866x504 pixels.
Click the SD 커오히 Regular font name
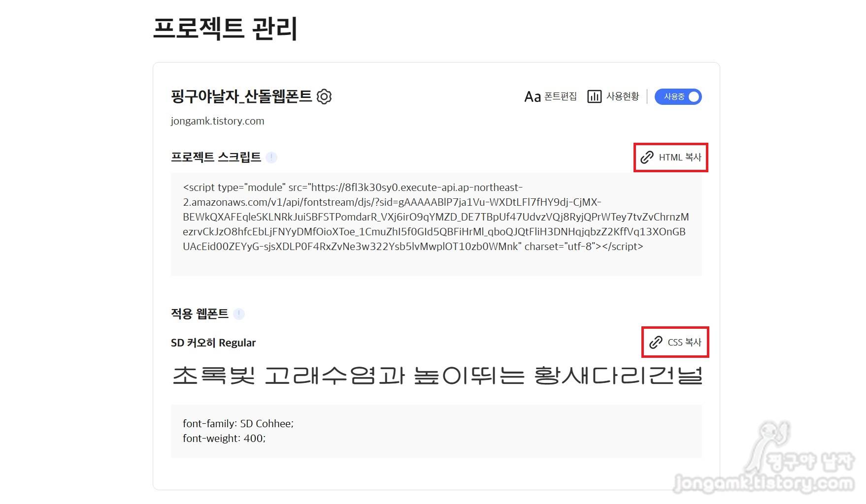[x=213, y=343]
